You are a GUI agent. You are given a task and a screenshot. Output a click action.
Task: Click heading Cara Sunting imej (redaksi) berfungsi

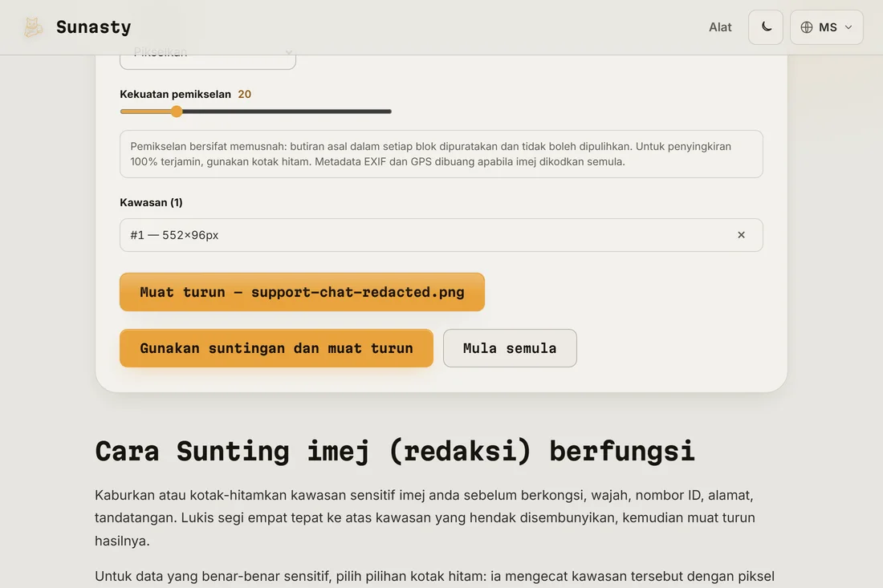coord(395,452)
